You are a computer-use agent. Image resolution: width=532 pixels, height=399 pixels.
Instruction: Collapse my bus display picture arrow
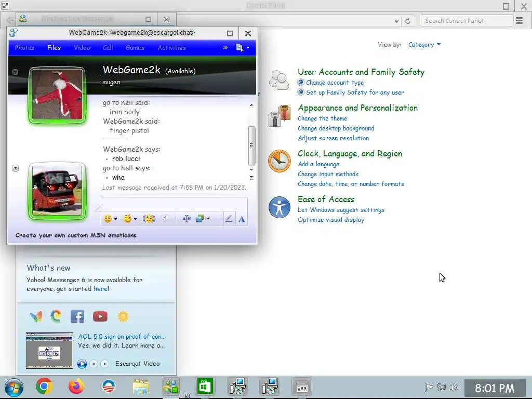15,168
